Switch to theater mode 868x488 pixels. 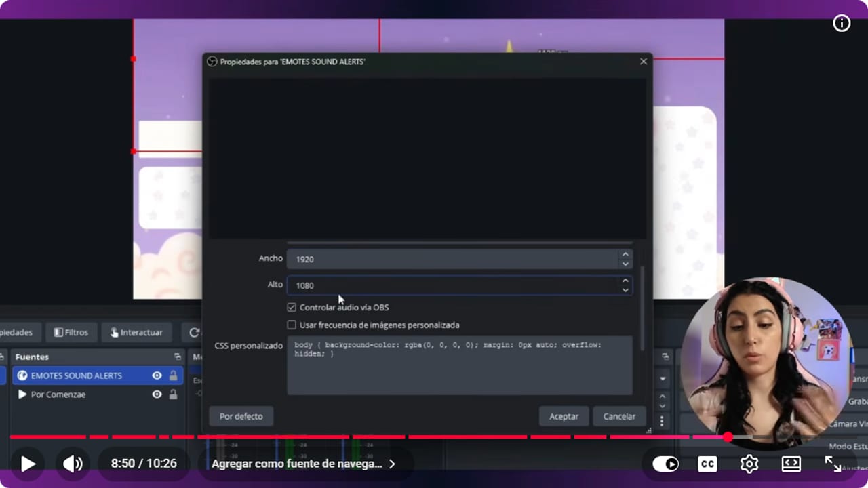click(x=791, y=464)
